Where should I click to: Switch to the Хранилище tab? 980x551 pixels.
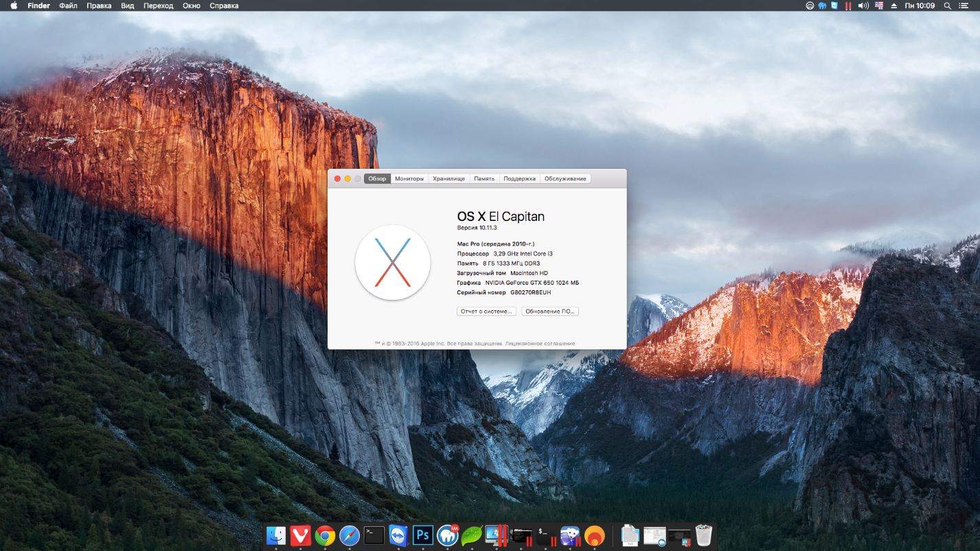click(x=448, y=178)
